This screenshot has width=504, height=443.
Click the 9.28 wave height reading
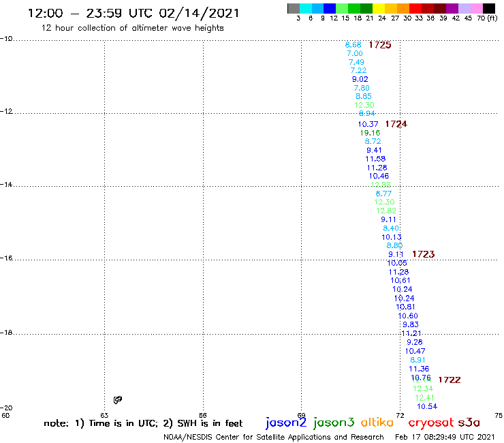point(414,342)
